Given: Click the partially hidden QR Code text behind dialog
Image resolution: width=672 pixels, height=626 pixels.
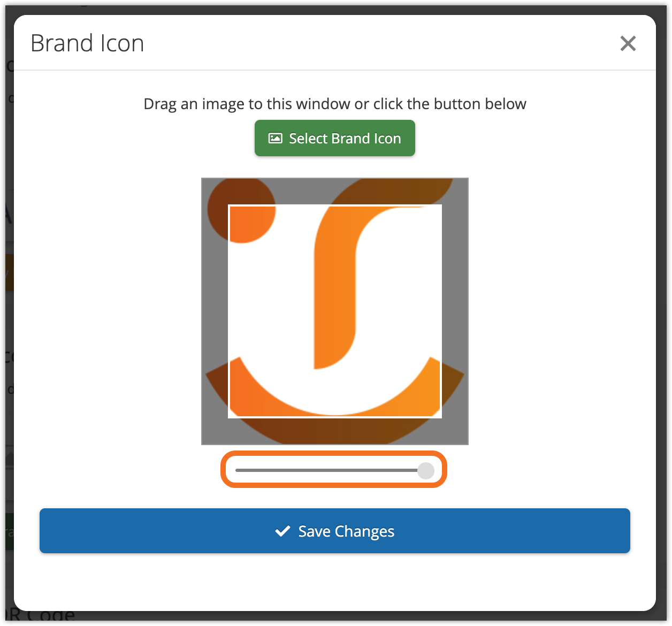Looking at the screenshot, I should coord(43,617).
